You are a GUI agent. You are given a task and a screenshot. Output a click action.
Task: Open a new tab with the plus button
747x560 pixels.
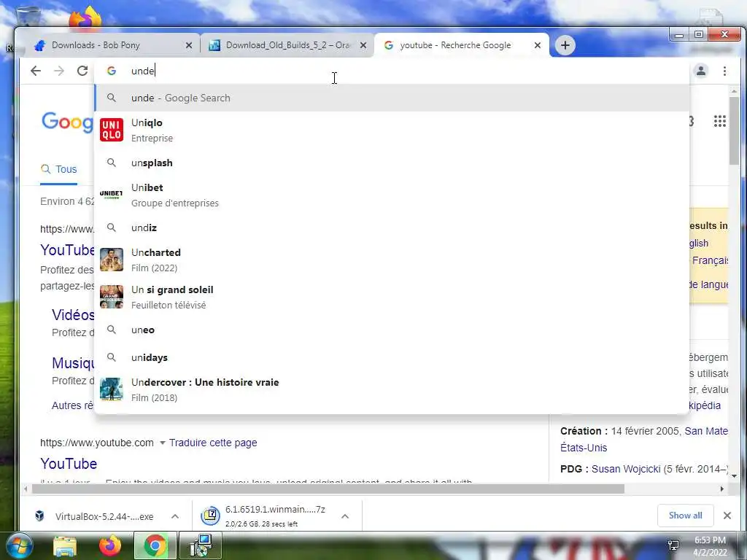click(x=565, y=45)
